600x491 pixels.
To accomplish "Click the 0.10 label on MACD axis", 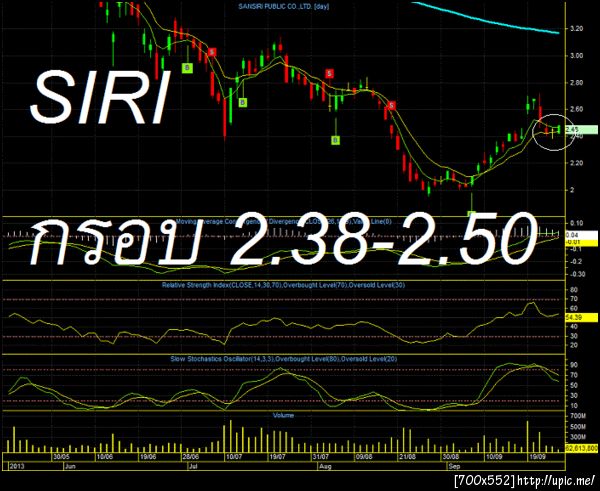I will tap(577, 223).
